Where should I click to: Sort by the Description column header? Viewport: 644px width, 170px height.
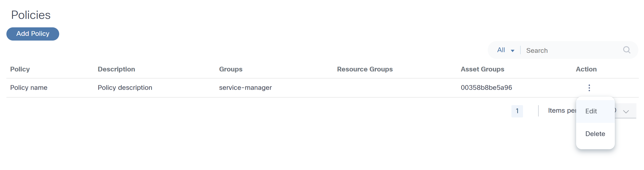coord(116,69)
